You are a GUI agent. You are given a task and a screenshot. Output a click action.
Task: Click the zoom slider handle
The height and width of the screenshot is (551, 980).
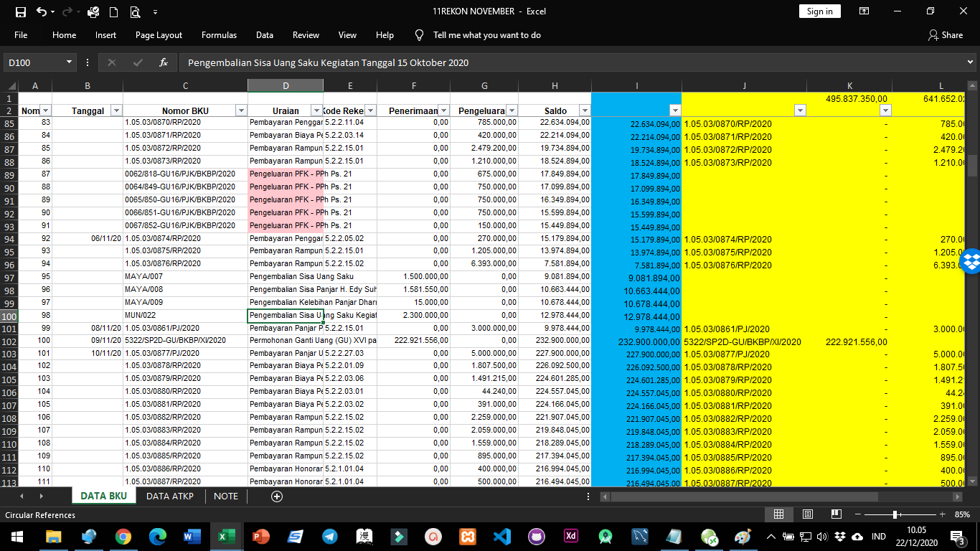[895, 514]
